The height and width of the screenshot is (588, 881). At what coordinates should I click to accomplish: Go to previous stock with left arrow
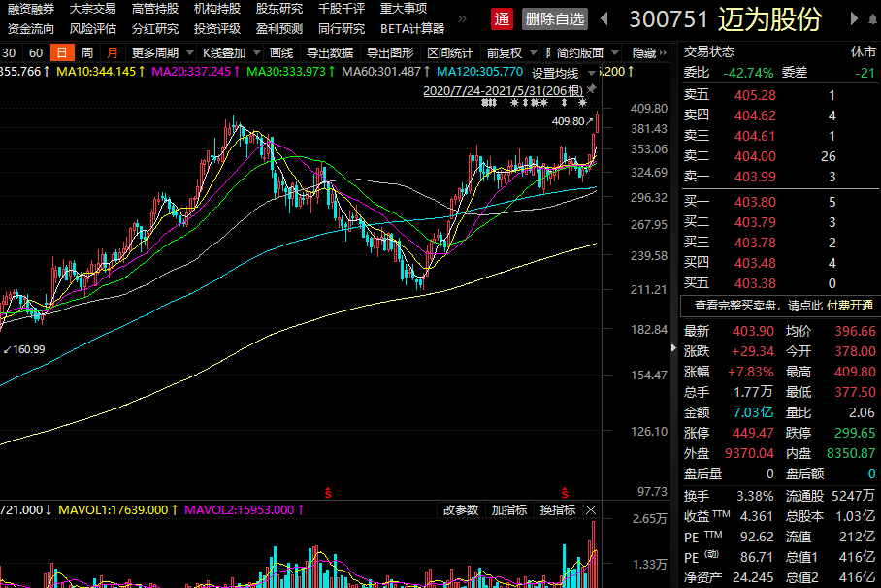pyautogui.click(x=604, y=19)
